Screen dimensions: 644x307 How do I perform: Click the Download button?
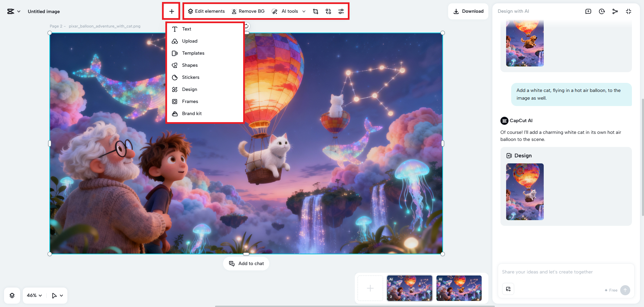pos(468,11)
